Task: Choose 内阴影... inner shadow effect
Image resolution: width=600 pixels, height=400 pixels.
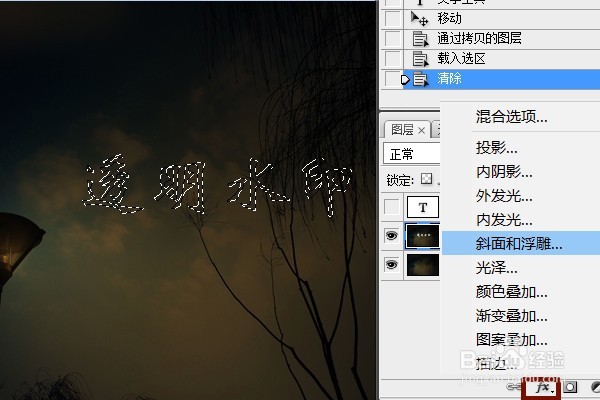Action: (x=504, y=172)
